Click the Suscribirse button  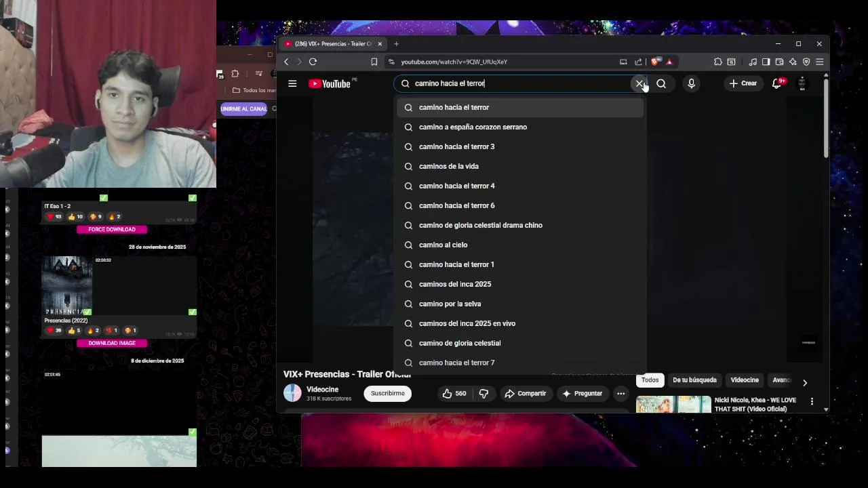click(388, 393)
